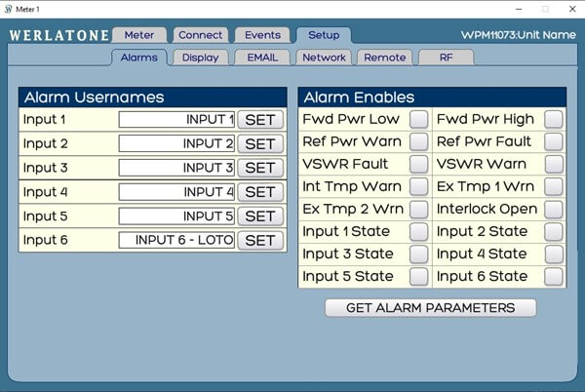Screen dimensions: 585x392
Task: Check the Input 1 State box
Action: [x=418, y=232]
